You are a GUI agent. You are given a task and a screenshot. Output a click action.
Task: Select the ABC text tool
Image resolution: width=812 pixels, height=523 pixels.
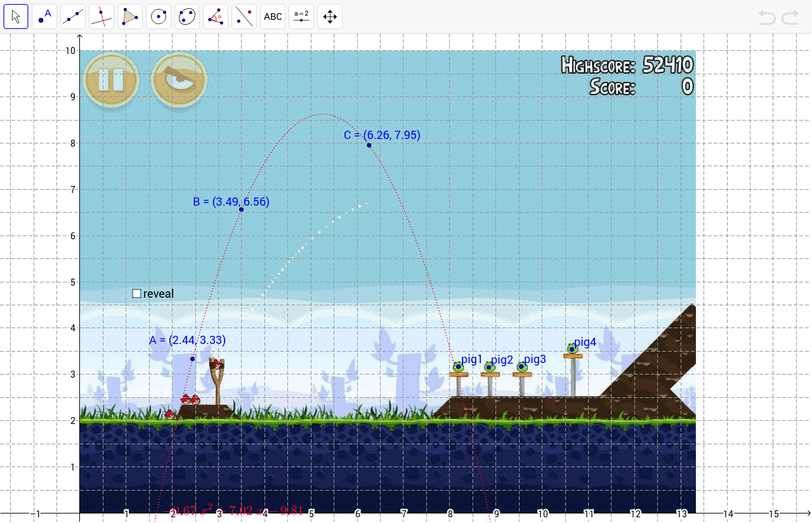(x=273, y=17)
